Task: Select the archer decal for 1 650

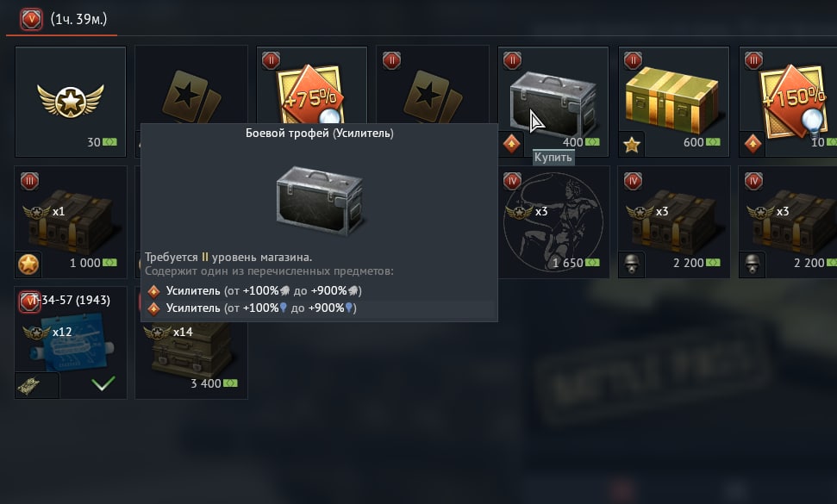Action: click(x=553, y=222)
